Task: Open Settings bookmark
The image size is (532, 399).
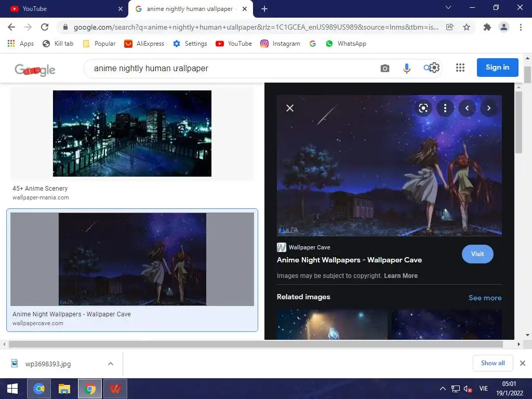Action: pyautogui.click(x=190, y=44)
